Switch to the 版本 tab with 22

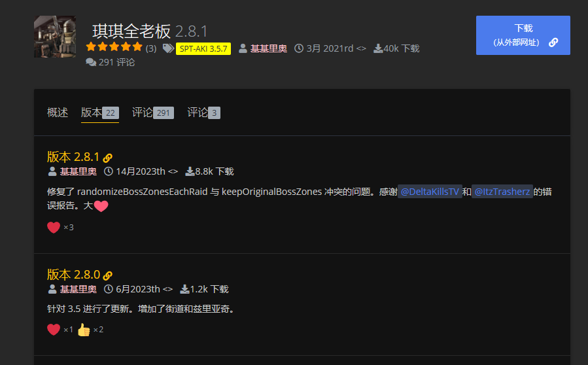click(x=99, y=113)
